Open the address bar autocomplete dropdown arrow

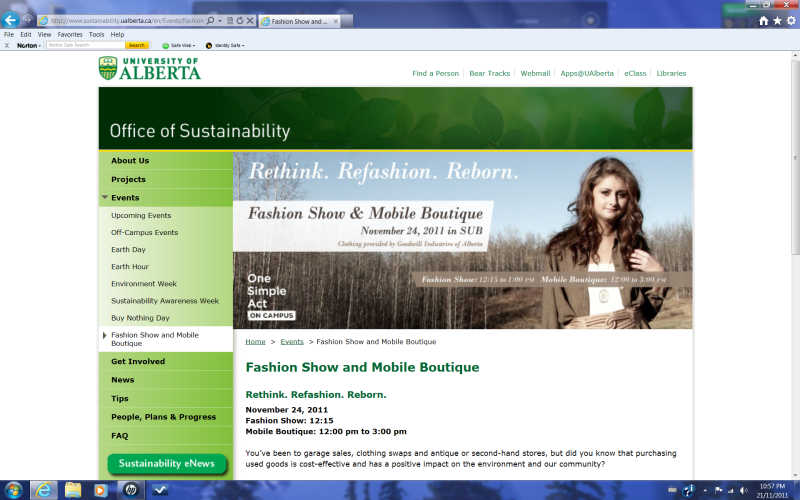click(220, 21)
